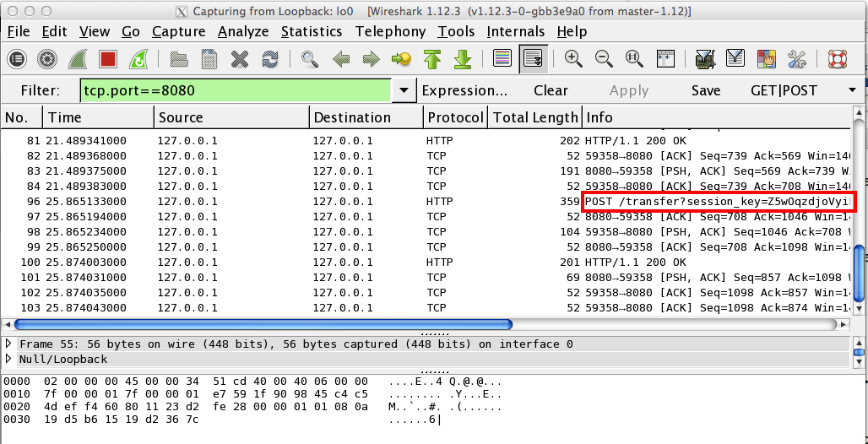
Task: Click the Expression... button
Action: tap(464, 90)
